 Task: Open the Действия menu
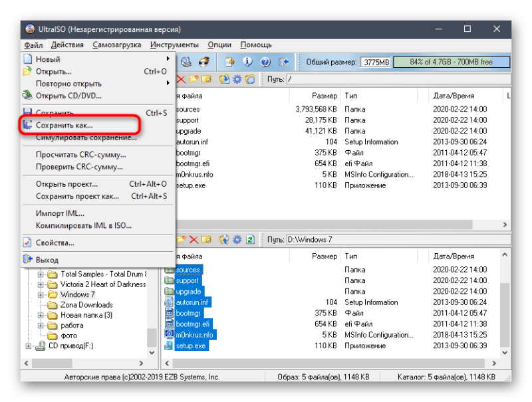67,45
